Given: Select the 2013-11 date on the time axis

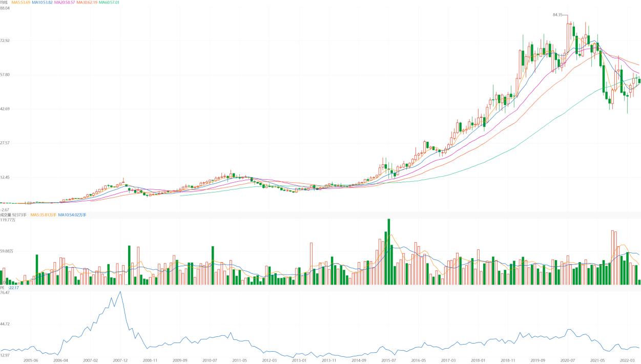Looking at the screenshot, I should (329, 360).
